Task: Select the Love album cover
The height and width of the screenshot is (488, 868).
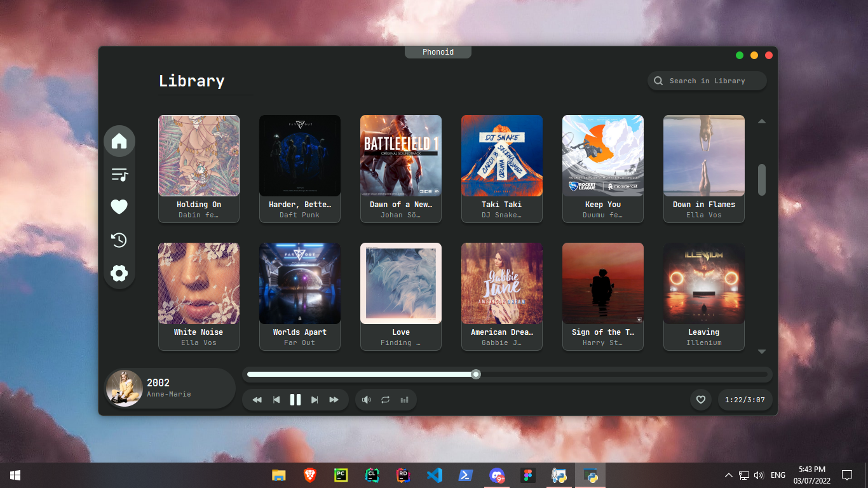Action: (x=401, y=283)
